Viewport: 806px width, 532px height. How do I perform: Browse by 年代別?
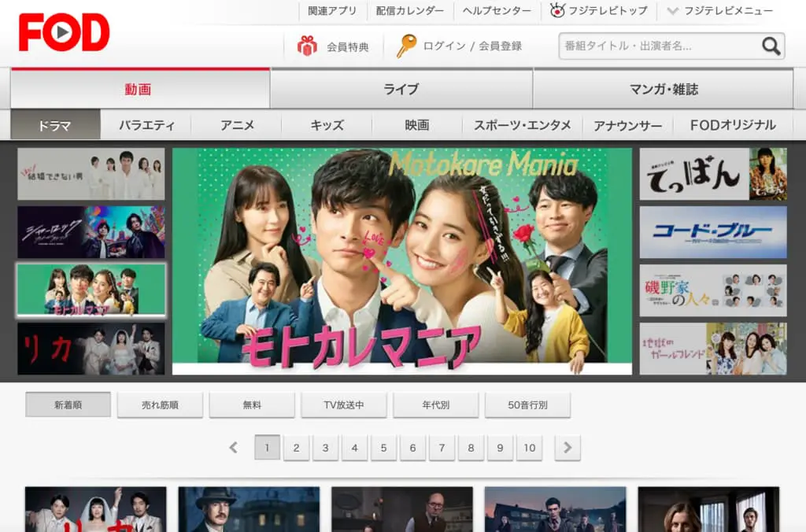(436, 405)
